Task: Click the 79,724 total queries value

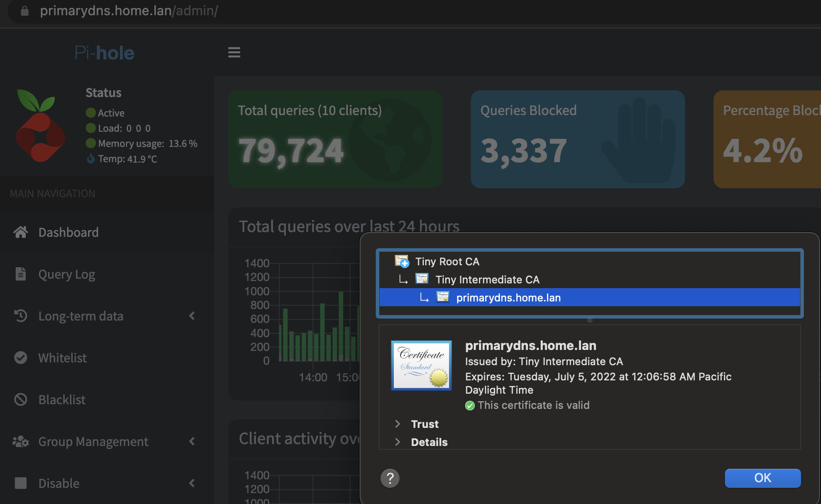Action: (x=291, y=151)
